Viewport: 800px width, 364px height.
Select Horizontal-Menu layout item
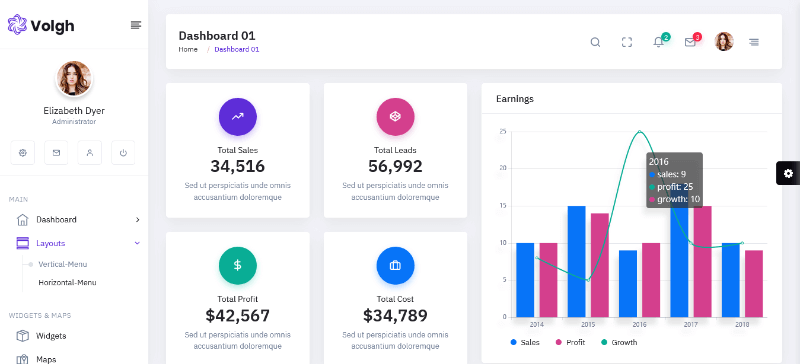(67, 282)
